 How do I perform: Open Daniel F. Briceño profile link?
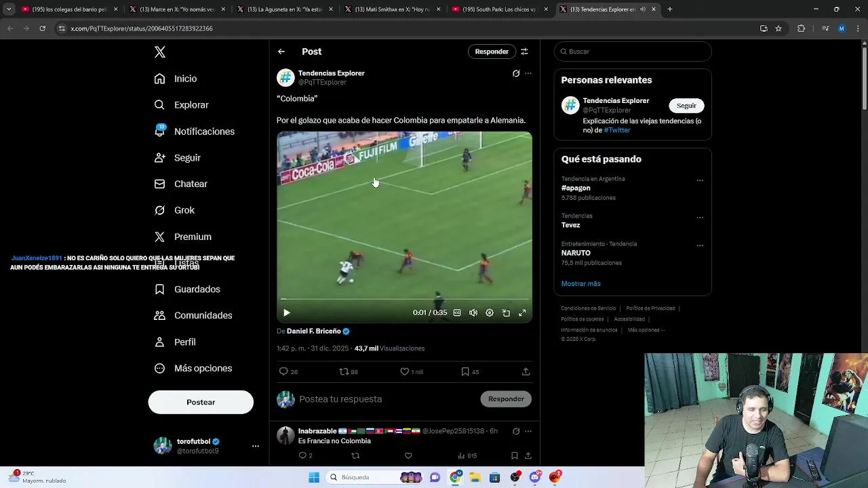(314, 331)
